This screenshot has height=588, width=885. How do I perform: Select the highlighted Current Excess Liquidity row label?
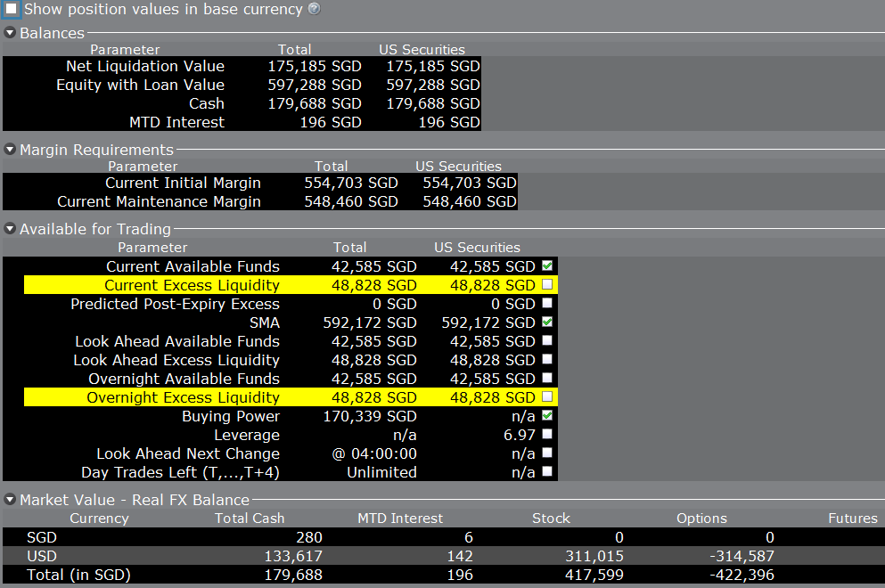[x=192, y=285]
